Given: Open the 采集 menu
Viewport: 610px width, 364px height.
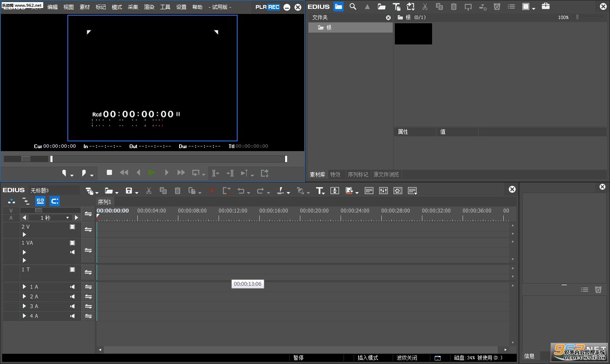Looking at the screenshot, I should pyautogui.click(x=133, y=7).
